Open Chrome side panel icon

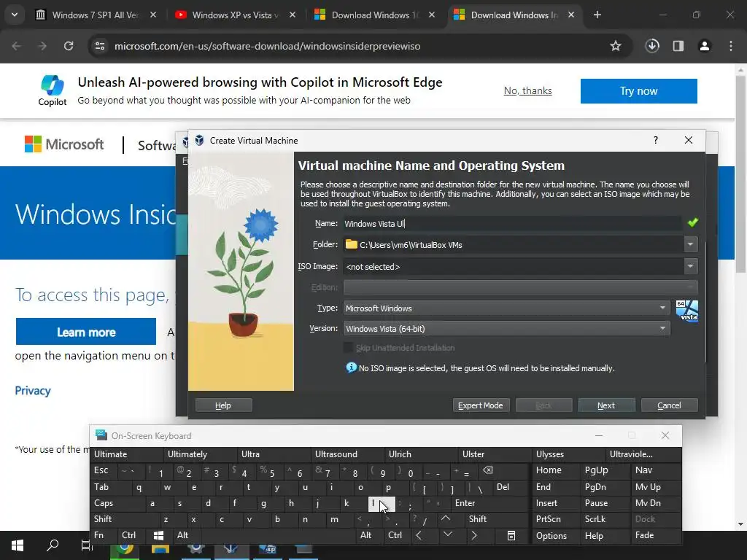click(678, 46)
